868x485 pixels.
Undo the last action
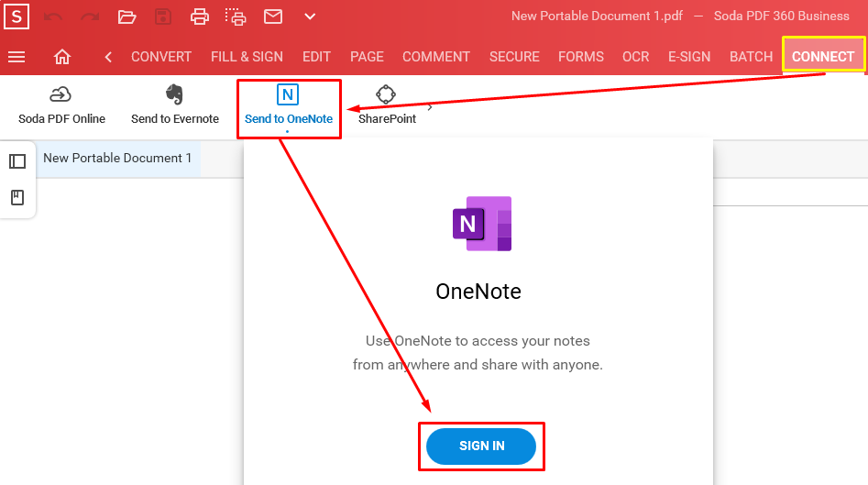[x=53, y=17]
